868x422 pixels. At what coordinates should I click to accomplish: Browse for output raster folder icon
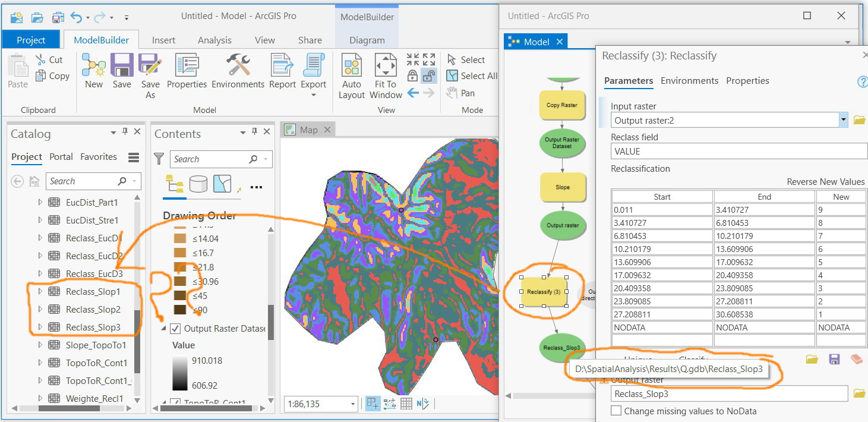[x=859, y=393]
